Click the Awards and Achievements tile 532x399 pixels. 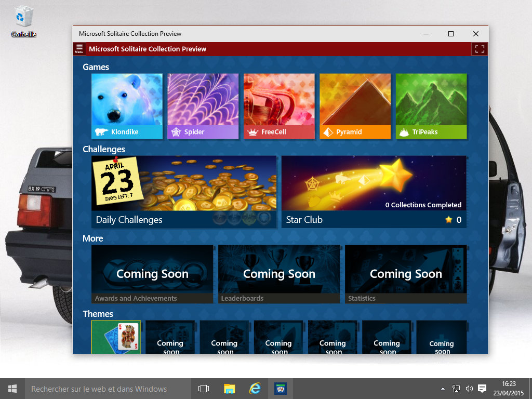(x=152, y=274)
